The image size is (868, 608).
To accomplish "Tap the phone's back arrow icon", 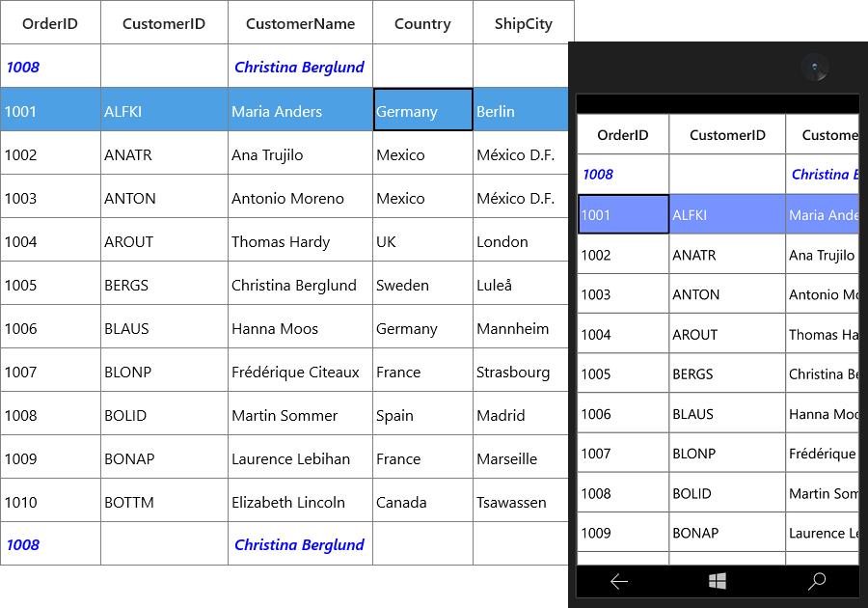I will (619, 581).
